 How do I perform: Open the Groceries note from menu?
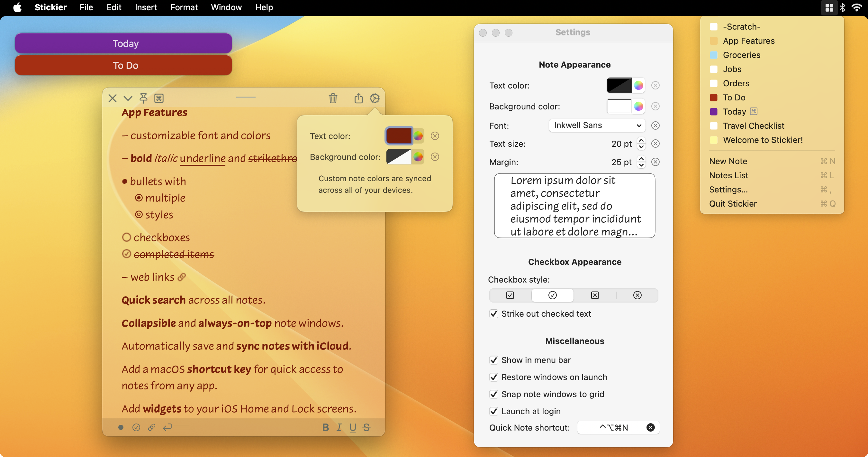(x=772, y=55)
